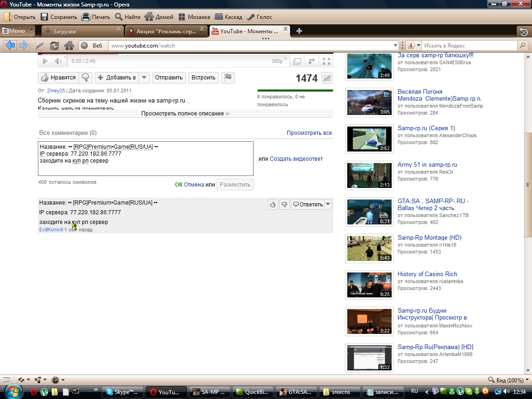The image size is (532, 399).
Task: Open the sreecns folder taskbar button
Action: coord(339,392)
